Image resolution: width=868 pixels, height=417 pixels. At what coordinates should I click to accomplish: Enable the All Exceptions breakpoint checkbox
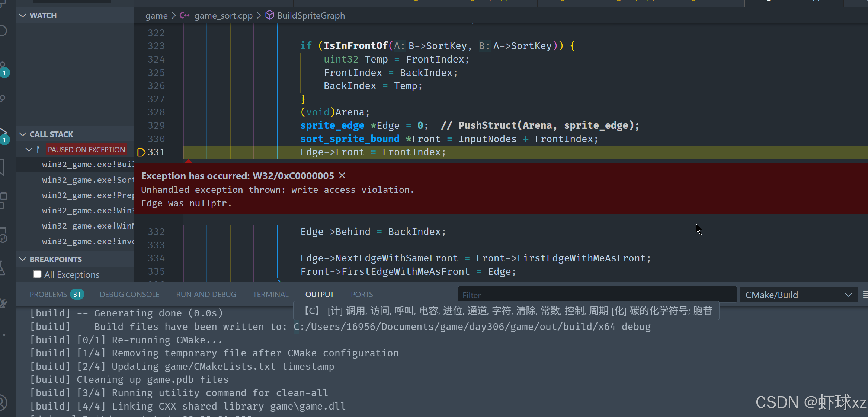(x=37, y=274)
